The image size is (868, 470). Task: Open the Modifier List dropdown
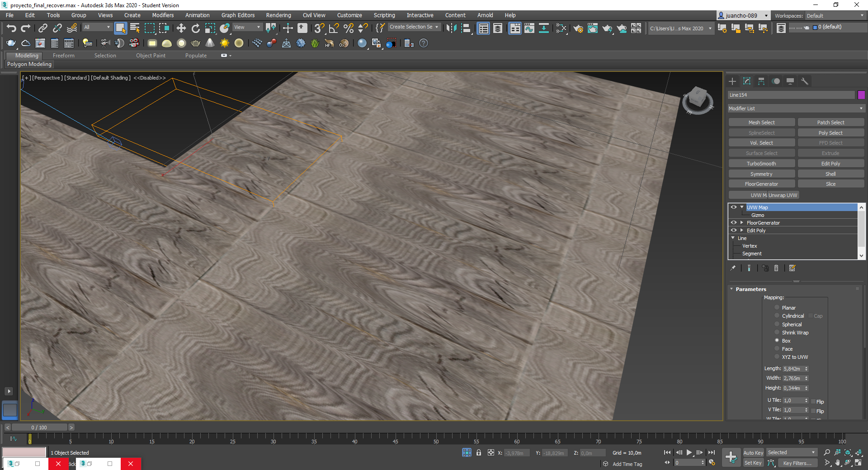click(796, 108)
